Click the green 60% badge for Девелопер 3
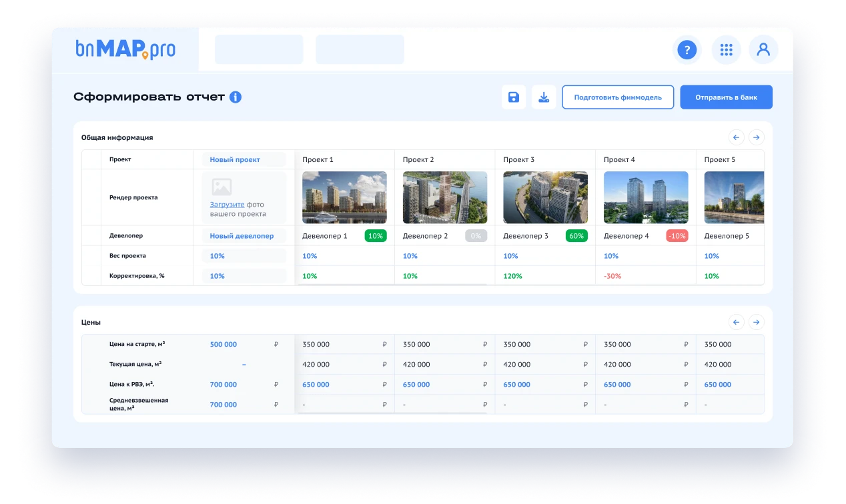Viewport: 846px width, 504px height. coord(576,236)
